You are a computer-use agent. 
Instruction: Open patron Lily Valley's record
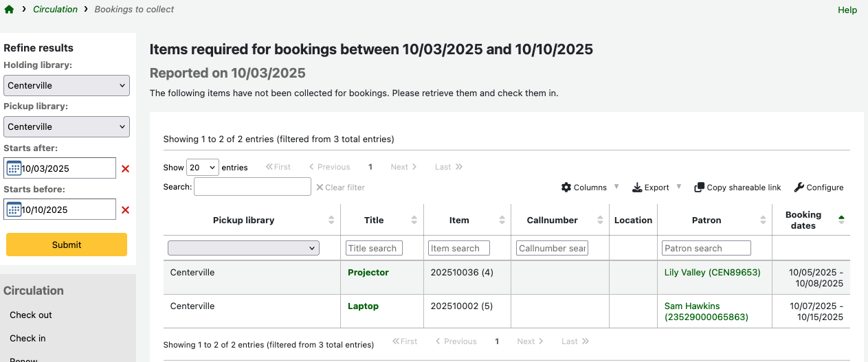pyautogui.click(x=712, y=273)
